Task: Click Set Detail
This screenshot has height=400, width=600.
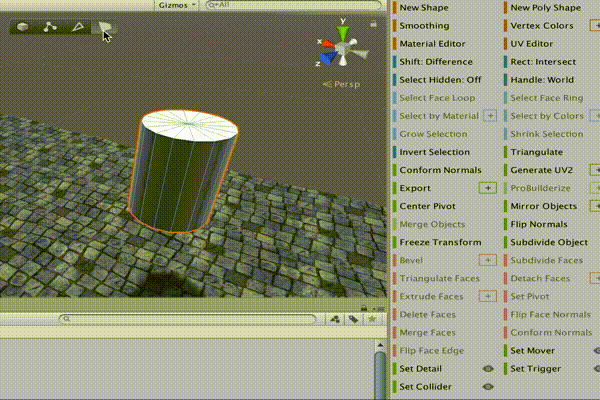Action: point(420,369)
